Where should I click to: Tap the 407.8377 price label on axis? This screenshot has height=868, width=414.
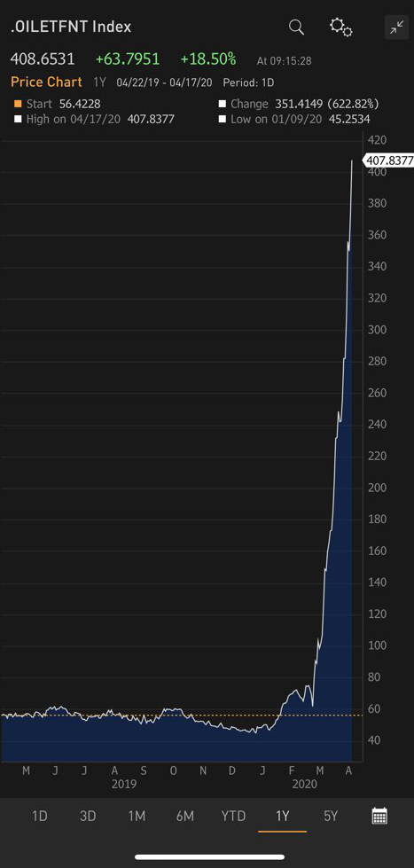pos(389,160)
